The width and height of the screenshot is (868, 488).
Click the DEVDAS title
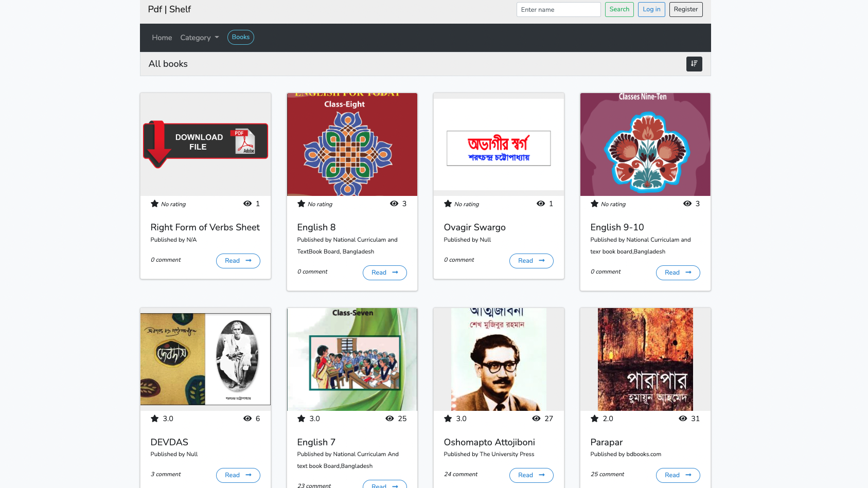point(169,442)
